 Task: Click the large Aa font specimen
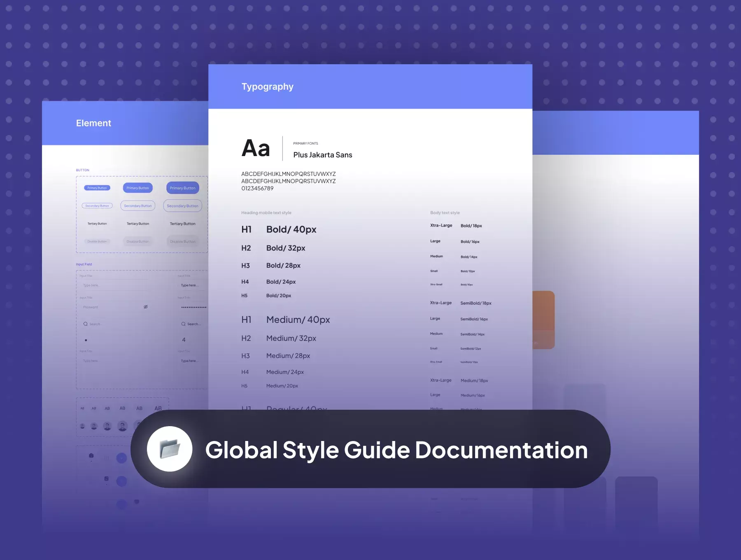click(x=256, y=148)
